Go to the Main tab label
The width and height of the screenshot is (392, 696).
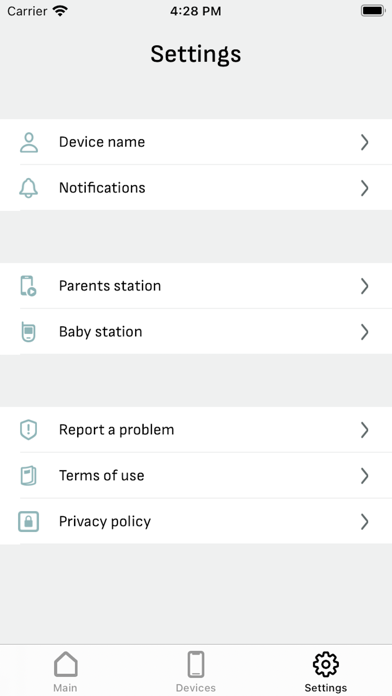pos(65,688)
